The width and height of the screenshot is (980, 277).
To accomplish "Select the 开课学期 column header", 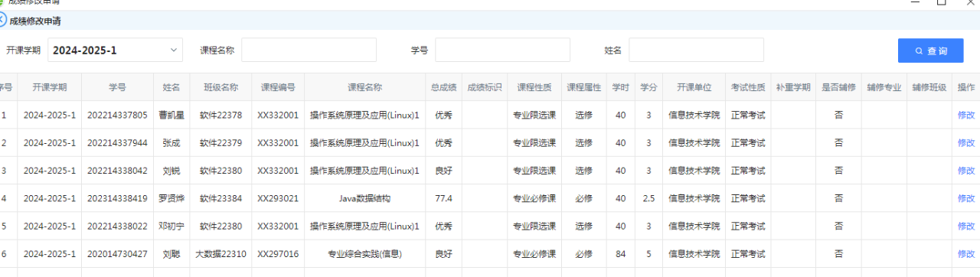I will pos(50,87).
